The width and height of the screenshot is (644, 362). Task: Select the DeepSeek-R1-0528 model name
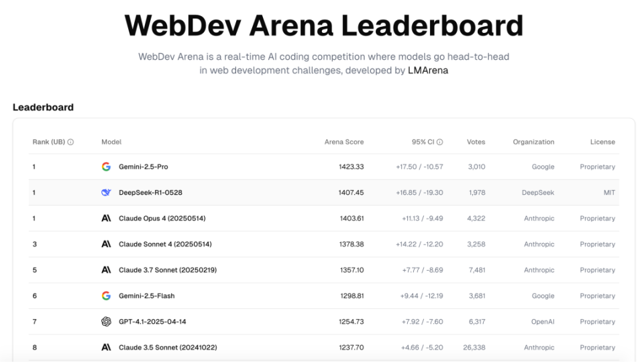coord(150,193)
